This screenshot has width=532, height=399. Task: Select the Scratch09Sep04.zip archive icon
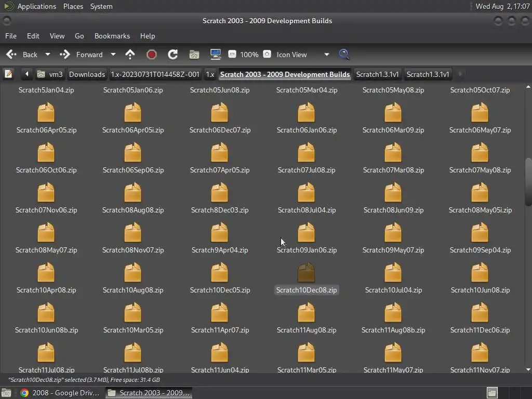[x=480, y=232]
